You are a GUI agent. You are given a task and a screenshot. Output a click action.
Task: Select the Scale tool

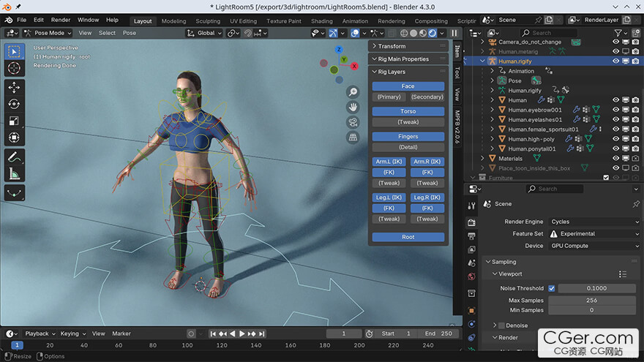coord(15,121)
